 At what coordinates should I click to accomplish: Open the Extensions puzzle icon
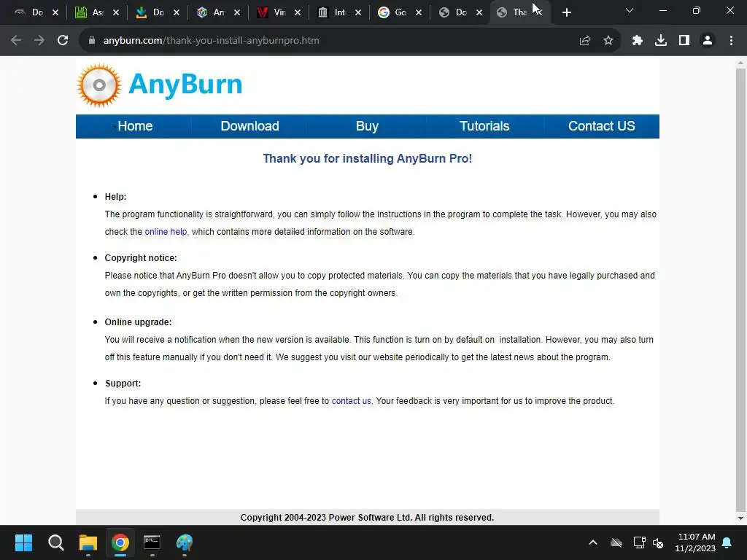[x=638, y=41]
